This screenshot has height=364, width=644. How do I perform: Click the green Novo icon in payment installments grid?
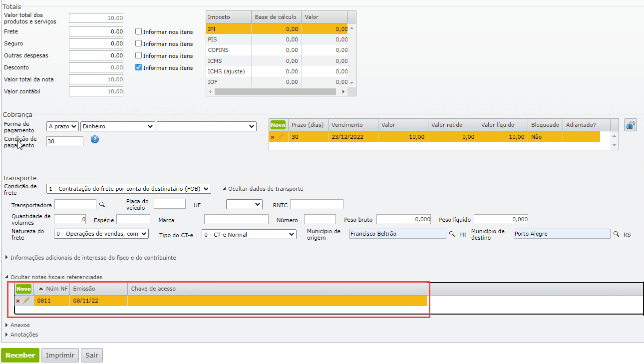coord(278,125)
